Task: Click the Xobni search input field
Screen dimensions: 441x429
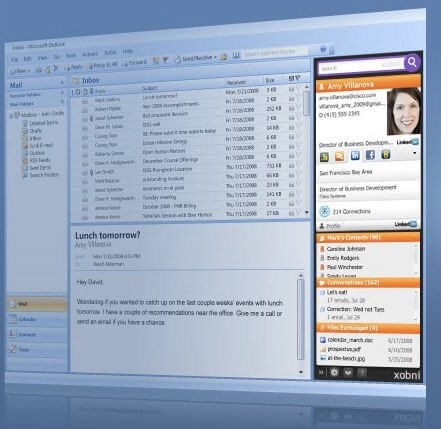Action: pyautogui.click(x=360, y=66)
